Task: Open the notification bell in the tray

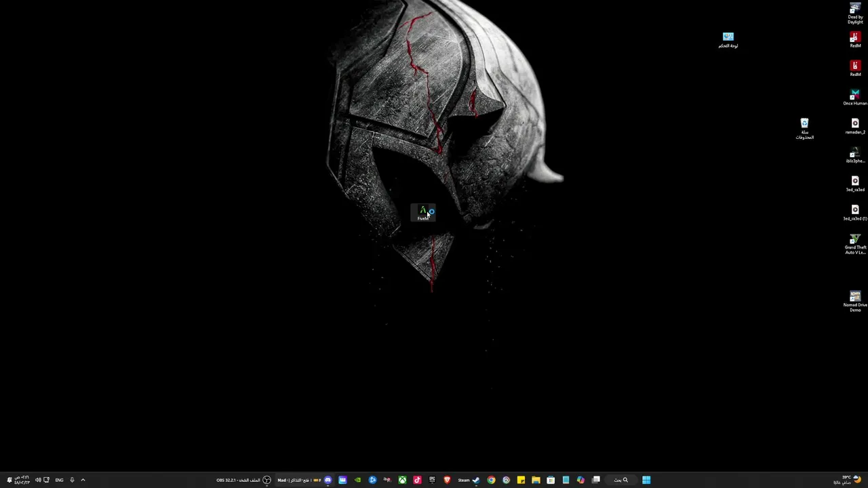Action: click(9, 480)
